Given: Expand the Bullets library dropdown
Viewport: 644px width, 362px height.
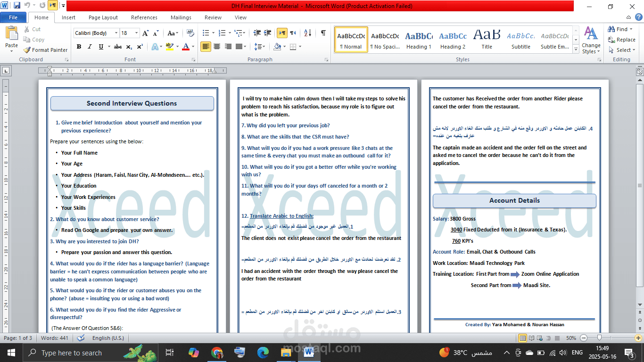Looking at the screenshot, I should pos(212,33).
